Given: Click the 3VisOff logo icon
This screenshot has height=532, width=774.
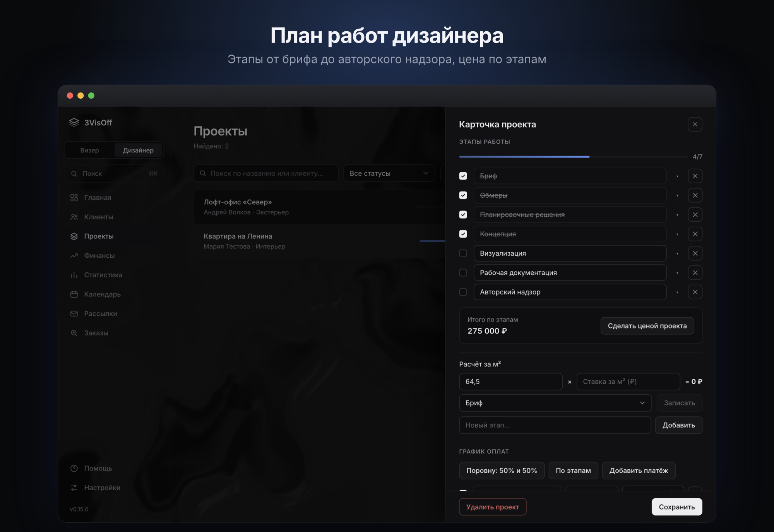Looking at the screenshot, I should tap(74, 122).
